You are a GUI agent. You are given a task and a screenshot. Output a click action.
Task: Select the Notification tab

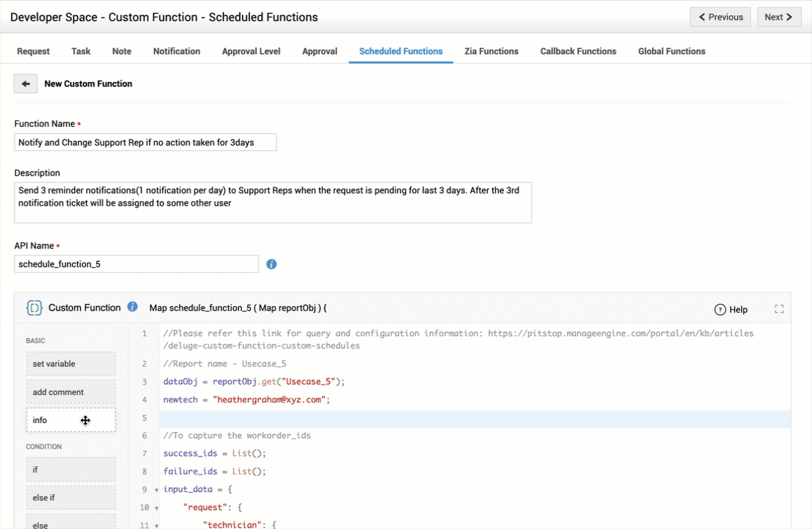tap(176, 51)
